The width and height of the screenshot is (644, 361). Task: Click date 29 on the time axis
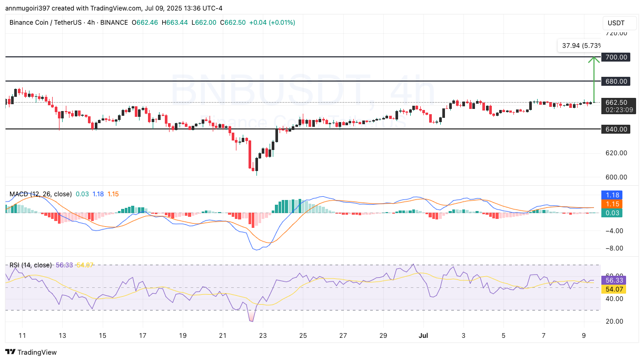(x=383, y=335)
